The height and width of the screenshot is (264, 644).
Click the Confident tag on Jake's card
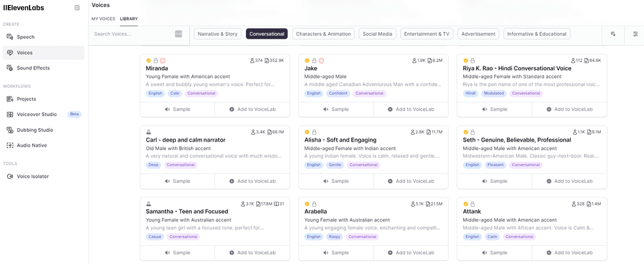(339, 93)
